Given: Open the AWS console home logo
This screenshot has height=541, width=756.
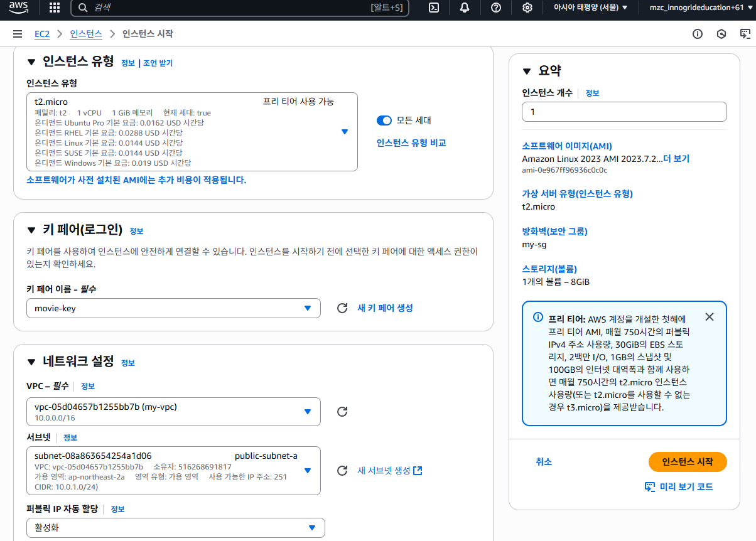Looking at the screenshot, I should pyautogui.click(x=18, y=8).
